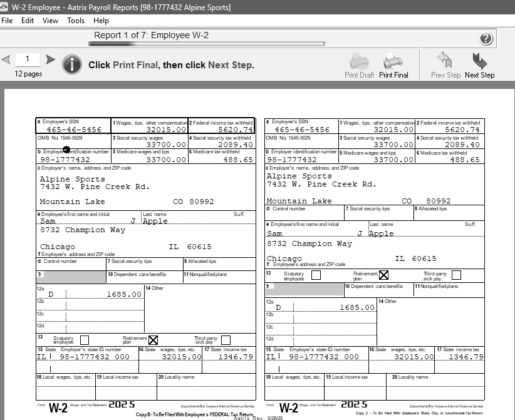Viewport: 515px width, 420px height.
Task: Click the Print Final printer icon
Action: [x=393, y=61]
